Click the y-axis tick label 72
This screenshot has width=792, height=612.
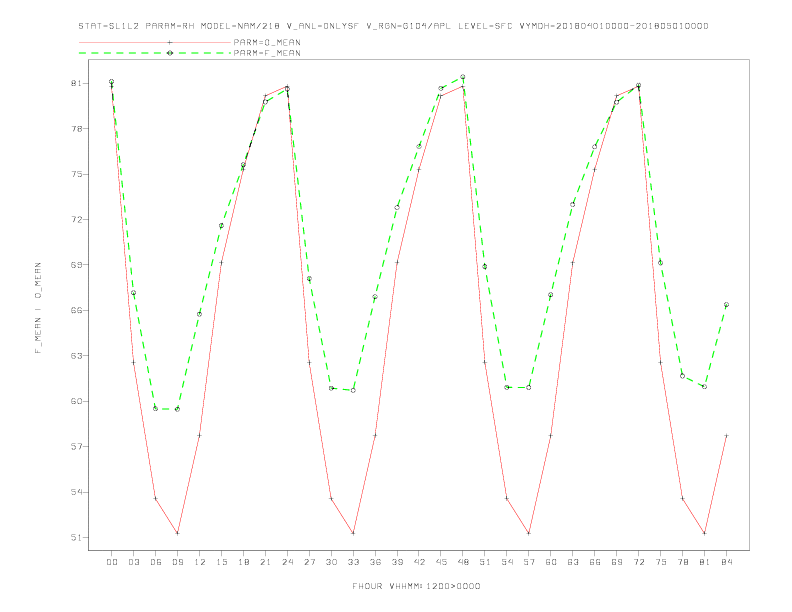76,220
